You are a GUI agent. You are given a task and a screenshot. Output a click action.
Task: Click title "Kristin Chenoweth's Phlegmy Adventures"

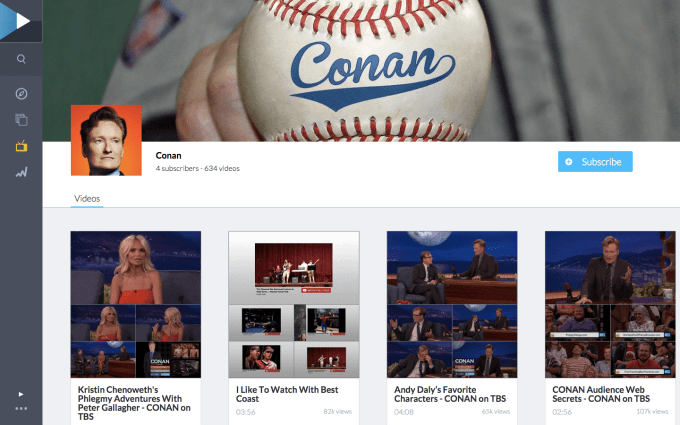[x=134, y=403]
